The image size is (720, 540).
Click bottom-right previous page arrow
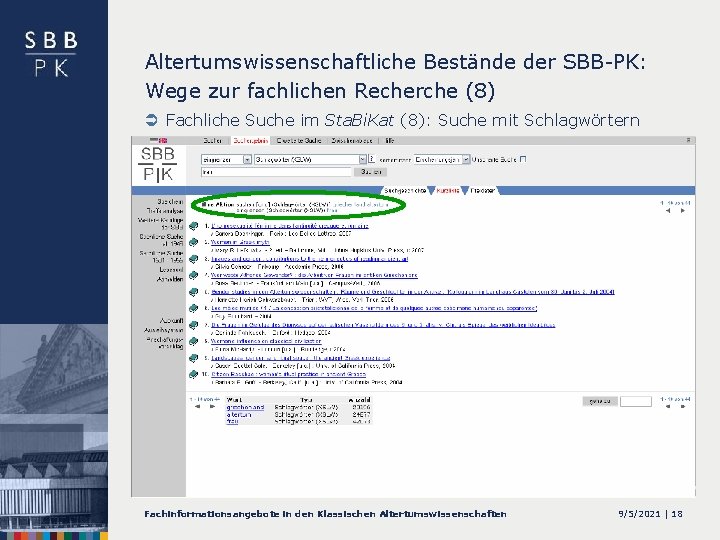[668, 407]
